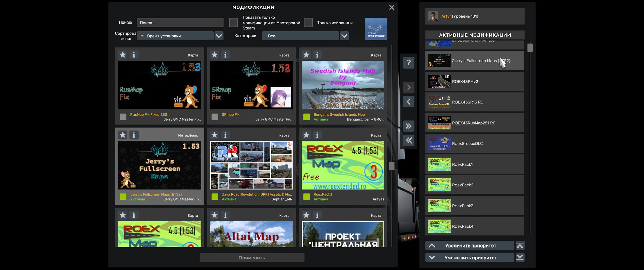Open info for SRmap Fix mod
Viewport: 644px width, 270px height.
click(225, 55)
